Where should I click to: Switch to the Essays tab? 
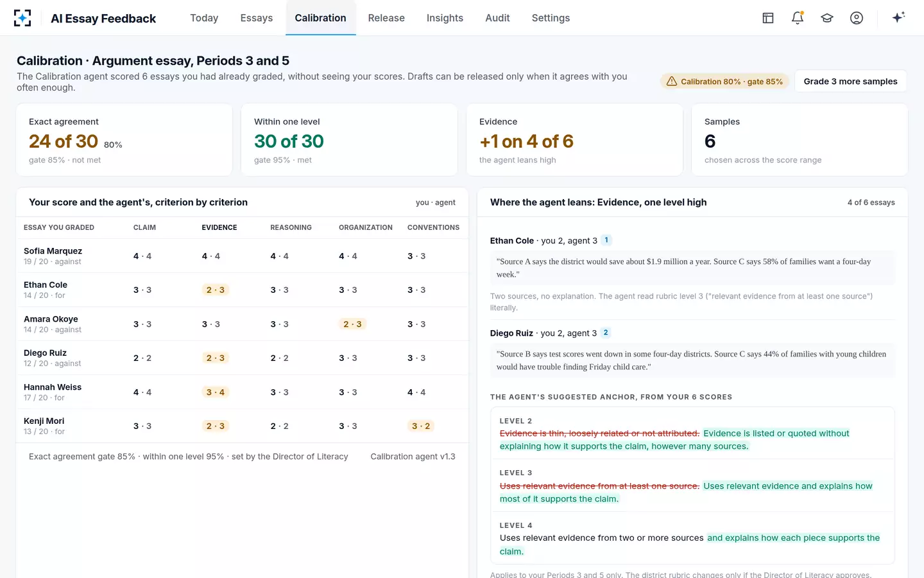click(x=257, y=18)
